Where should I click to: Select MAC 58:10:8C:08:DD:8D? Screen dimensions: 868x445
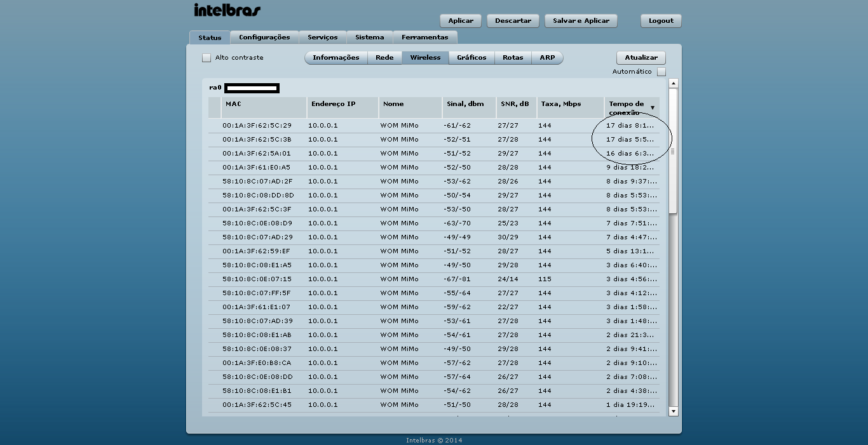click(x=258, y=196)
